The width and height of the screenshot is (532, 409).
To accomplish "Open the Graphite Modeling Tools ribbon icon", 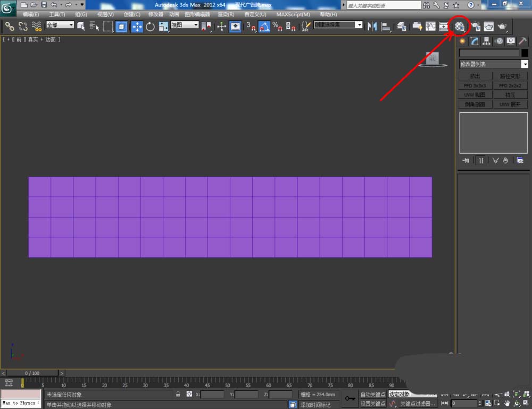I will [417, 27].
